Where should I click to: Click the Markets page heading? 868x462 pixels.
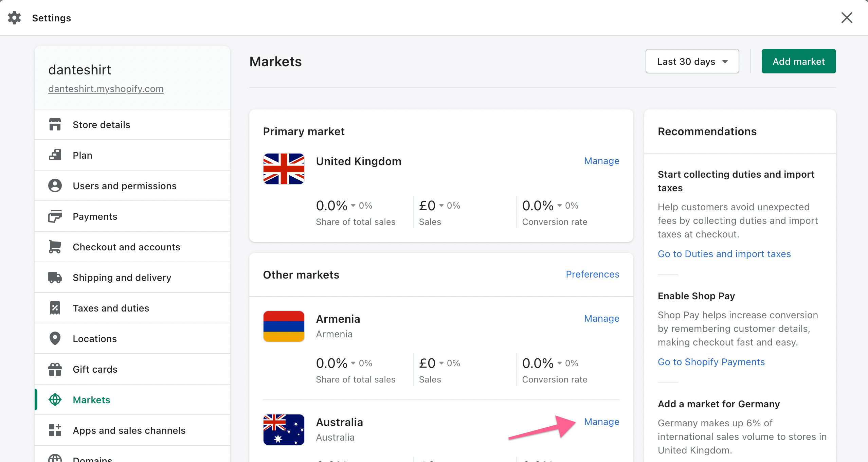coord(275,61)
